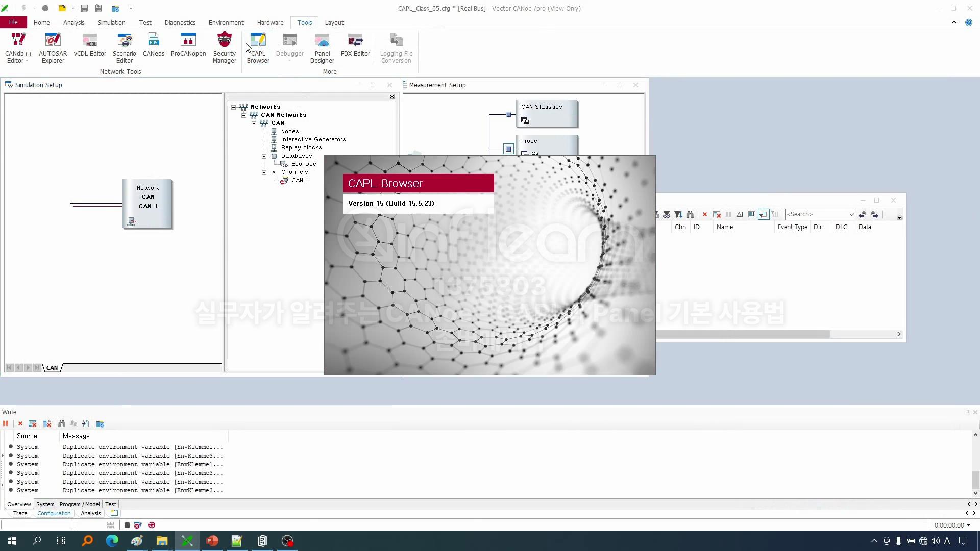Toggle the highlighted filter view button in Trace toolbar

(764, 214)
